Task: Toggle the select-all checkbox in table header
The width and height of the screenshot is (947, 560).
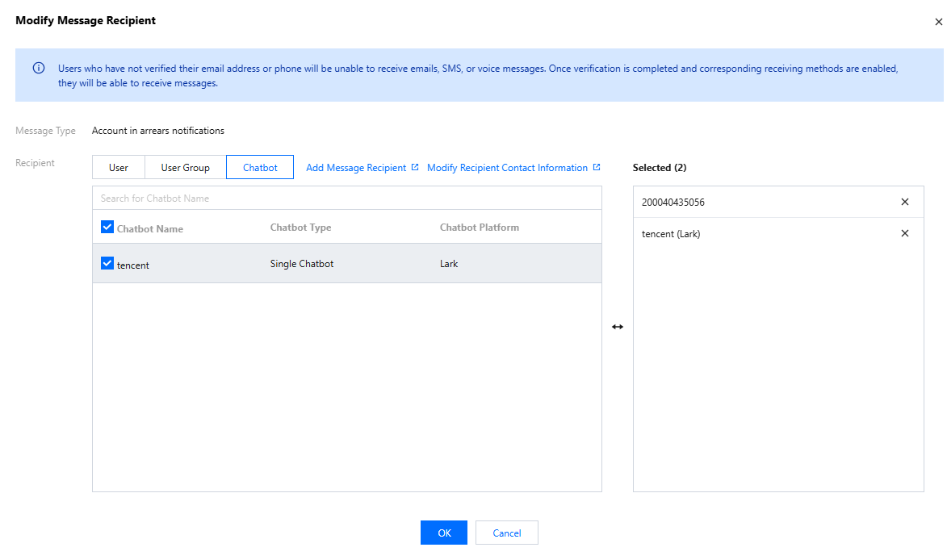Action: (x=107, y=228)
